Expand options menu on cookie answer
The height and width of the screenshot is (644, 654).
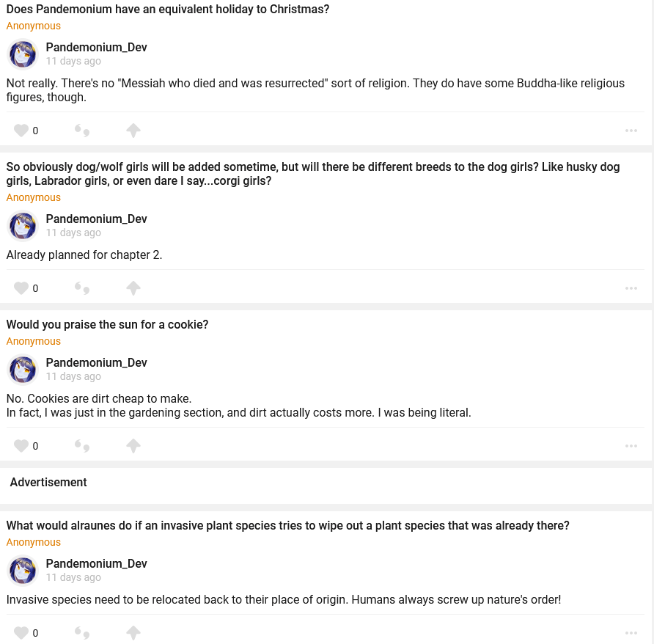631,446
